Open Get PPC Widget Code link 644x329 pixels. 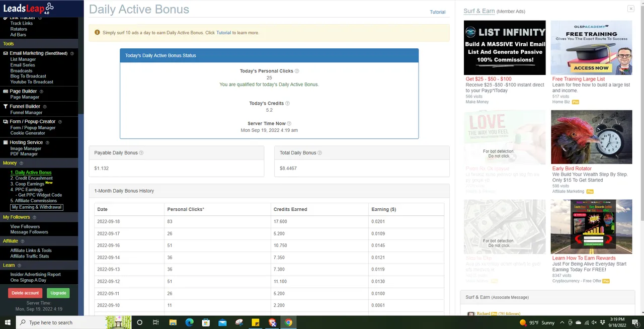(x=40, y=195)
